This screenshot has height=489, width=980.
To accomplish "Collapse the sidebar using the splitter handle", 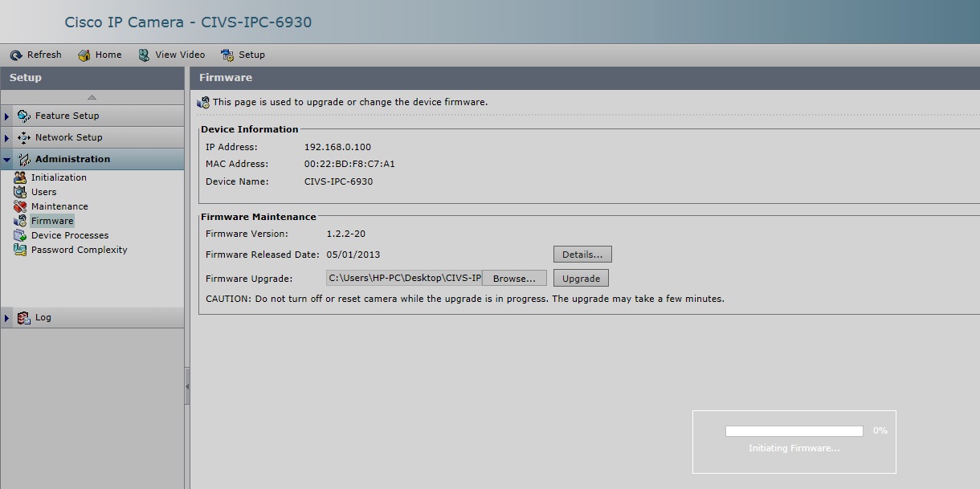I will [x=187, y=386].
